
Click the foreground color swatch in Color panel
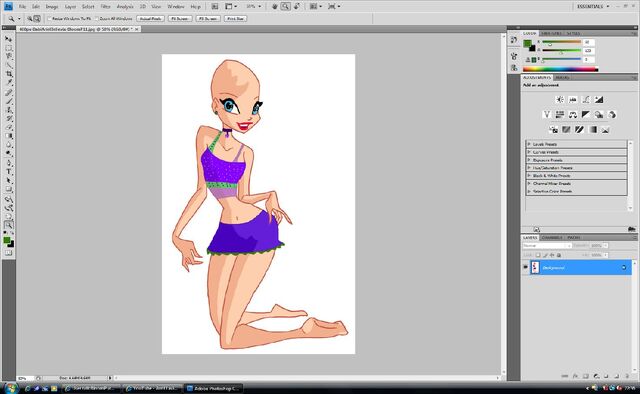(527, 44)
